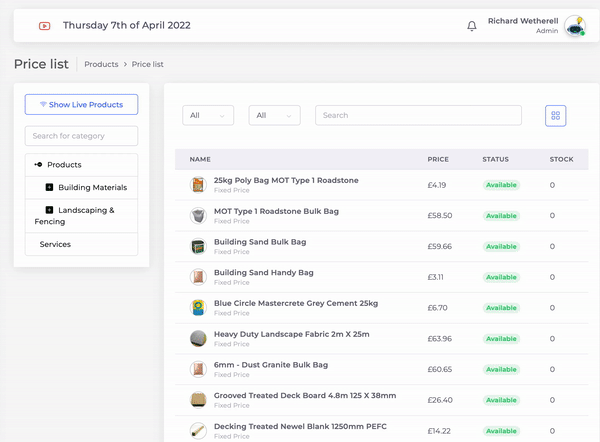Open the second All filter dropdown
Image resolution: width=600 pixels, height=442 pixels.
pyautogui.click(x=274, y=115)
